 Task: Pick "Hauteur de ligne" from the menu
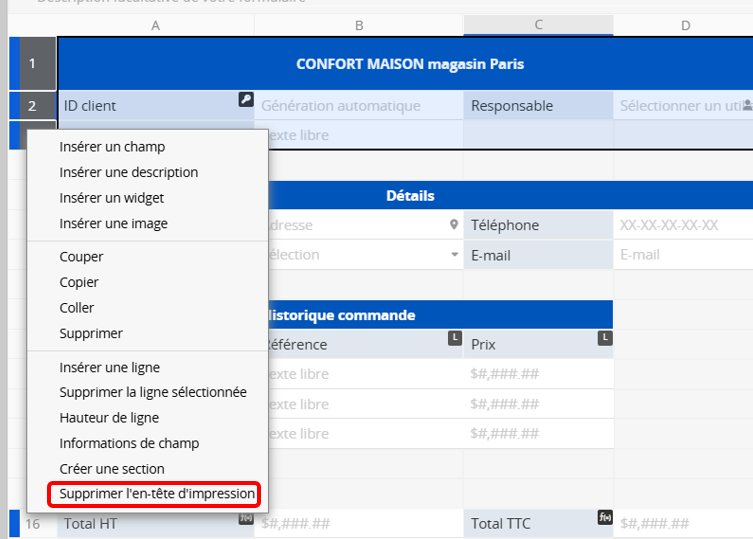109,418
